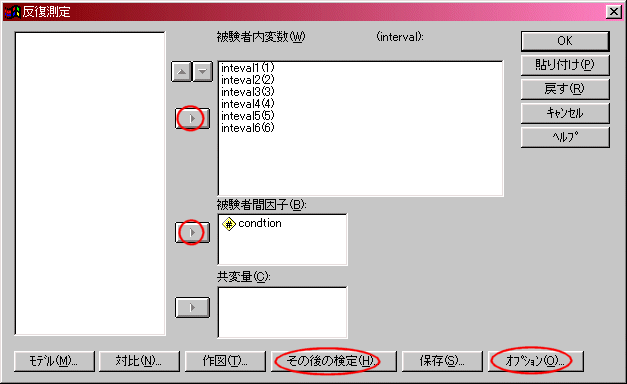
Task: Select the condtion factor icon
Action: tap(229, 224)
